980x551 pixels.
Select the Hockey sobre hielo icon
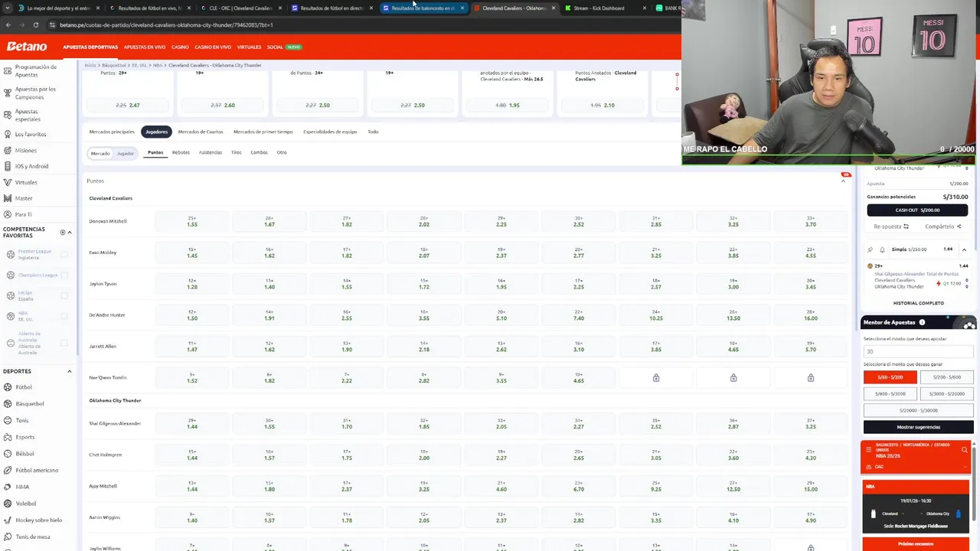pyautogui.click(x=7, y=520)
